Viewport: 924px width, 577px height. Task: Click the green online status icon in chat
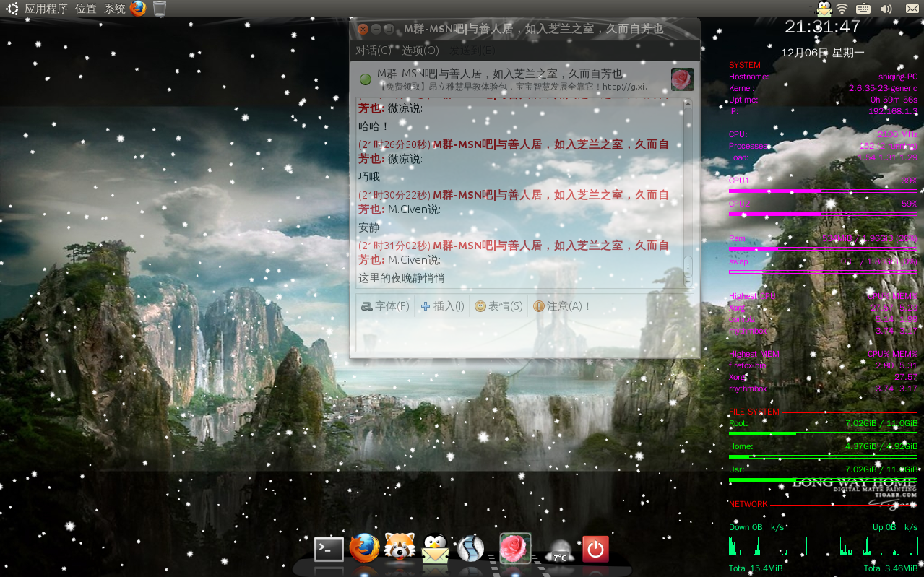tap(366, 79)
